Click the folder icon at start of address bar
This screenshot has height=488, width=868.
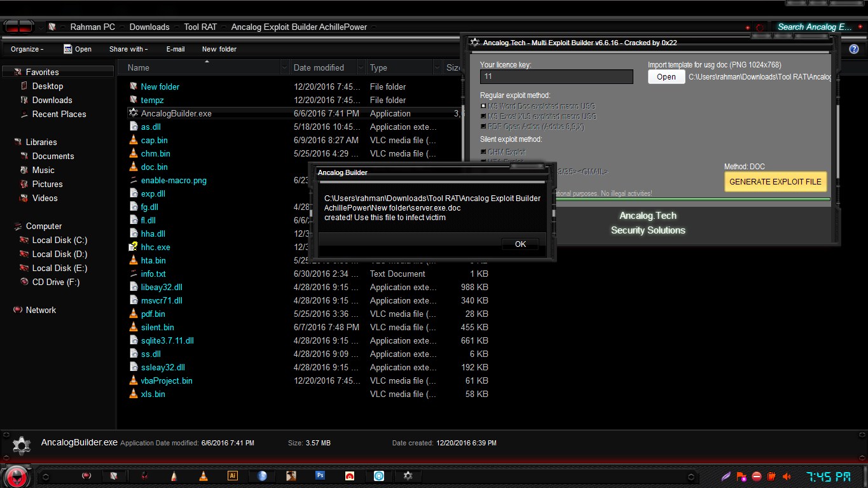52,27
